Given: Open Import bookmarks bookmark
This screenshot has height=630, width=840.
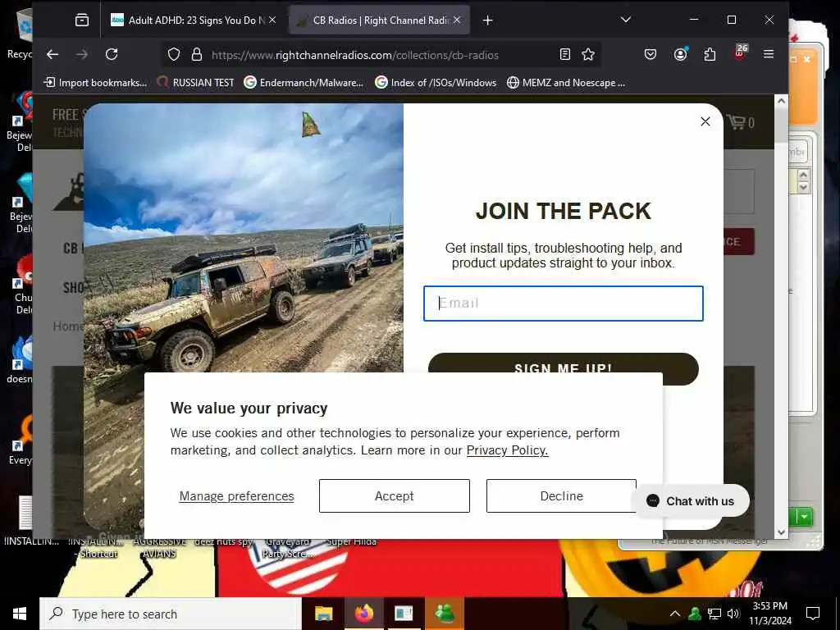Looking at the screenshot, I should (x=95, y=83).
